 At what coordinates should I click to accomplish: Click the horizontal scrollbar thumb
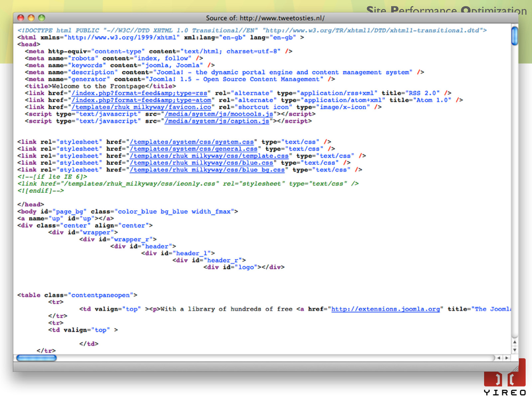click(36, 358)
